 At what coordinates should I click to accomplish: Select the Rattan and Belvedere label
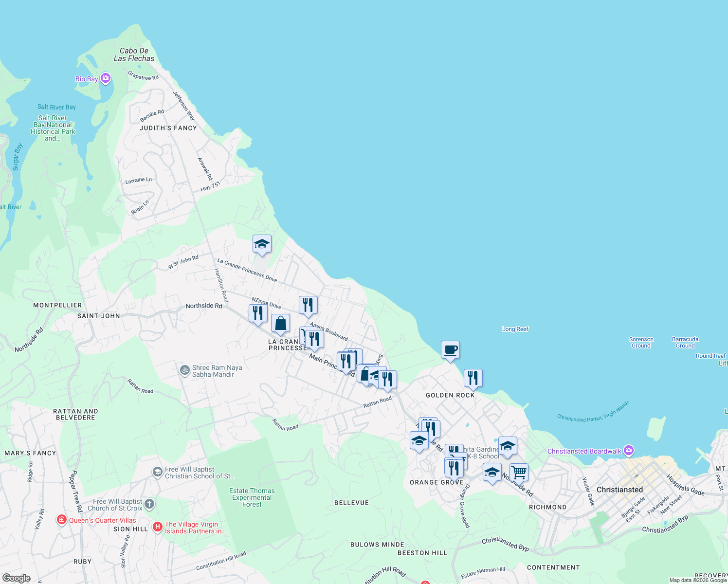click(x=75, y=415)
